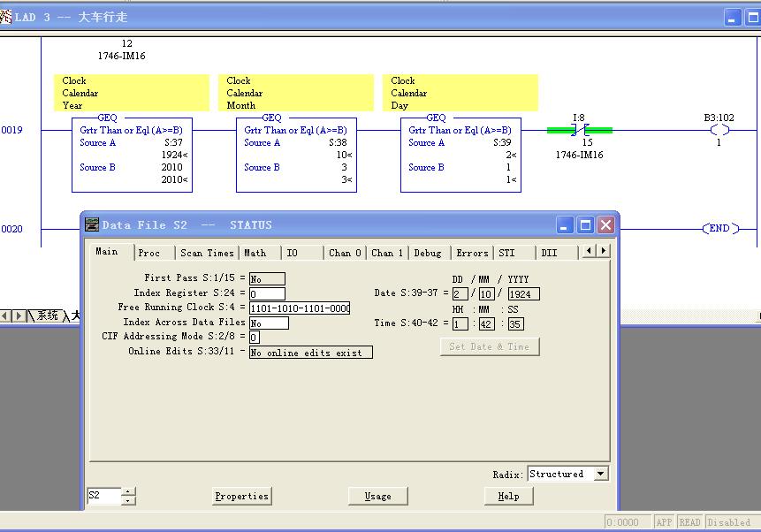Click the READ status bar indicator
The width and height of the screenshot is (761, 532).
[x=689, y=522]
